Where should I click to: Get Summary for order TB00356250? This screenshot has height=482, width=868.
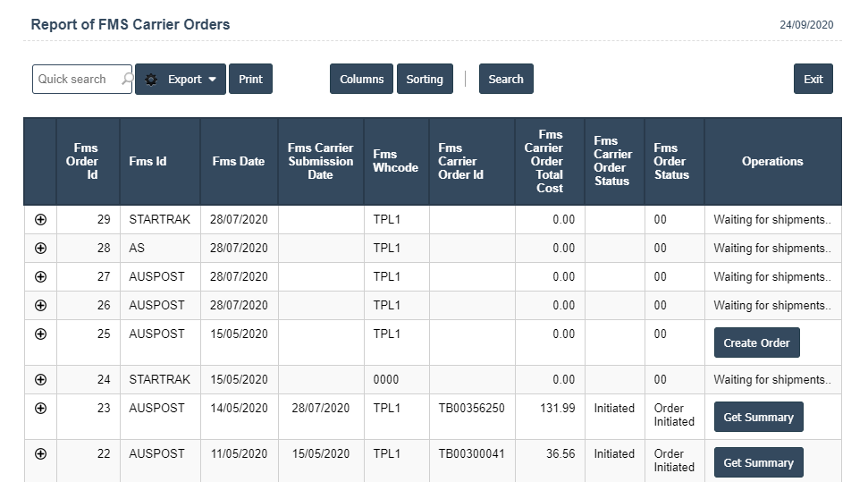758,418
